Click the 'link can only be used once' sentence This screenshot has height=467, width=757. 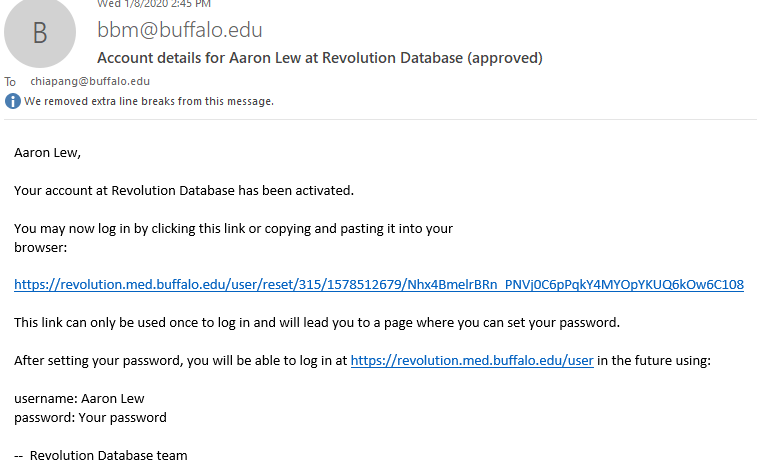317,322
